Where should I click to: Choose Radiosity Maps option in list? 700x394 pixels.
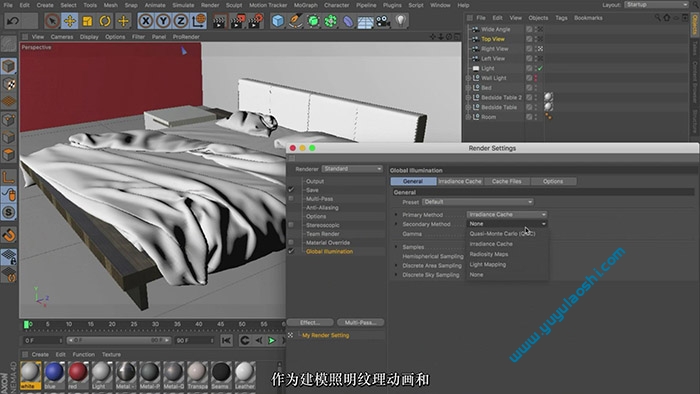489,254
